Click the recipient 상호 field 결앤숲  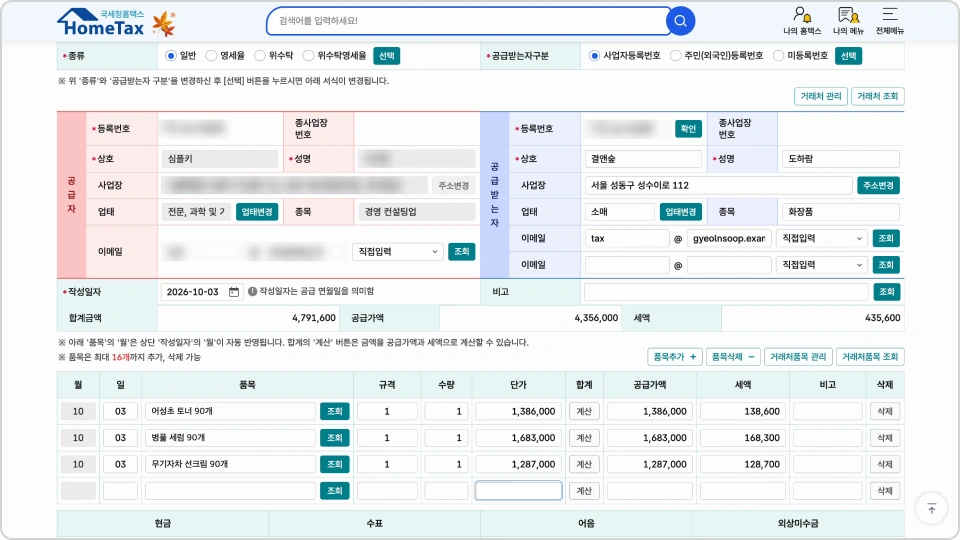pos(643,159)
